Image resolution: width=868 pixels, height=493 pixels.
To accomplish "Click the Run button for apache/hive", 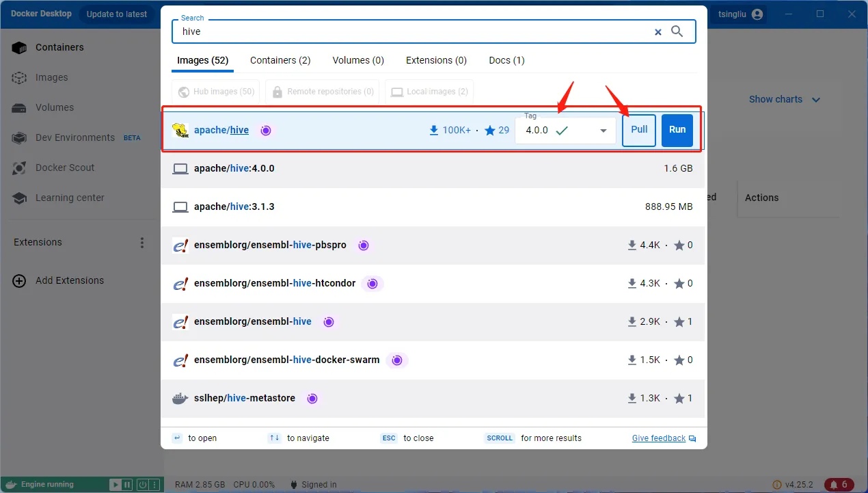I will pyautogui.click(x=677, y=130).
